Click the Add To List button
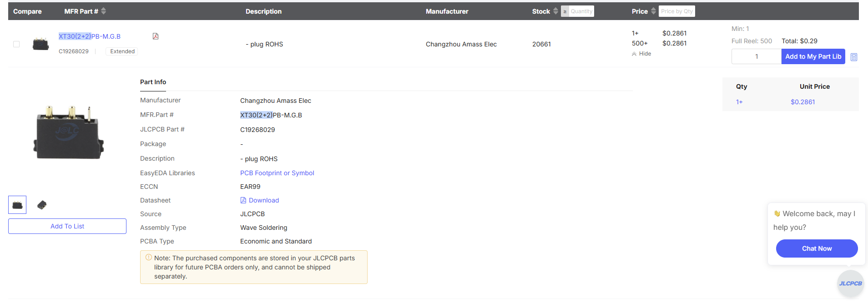Screen dimensions: 868x304 pyautogui.click(x=67, y=226)
